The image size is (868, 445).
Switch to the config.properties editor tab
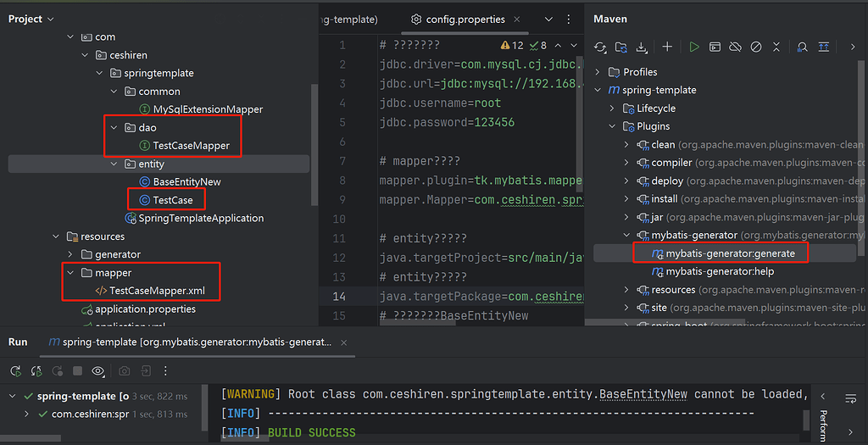coord(465,19)
